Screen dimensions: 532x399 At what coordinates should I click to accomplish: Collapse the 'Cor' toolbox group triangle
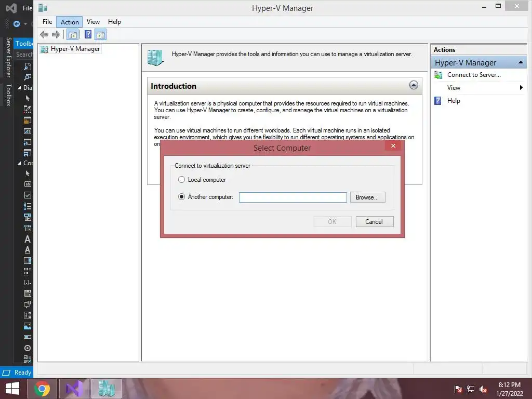pos(19,163)
